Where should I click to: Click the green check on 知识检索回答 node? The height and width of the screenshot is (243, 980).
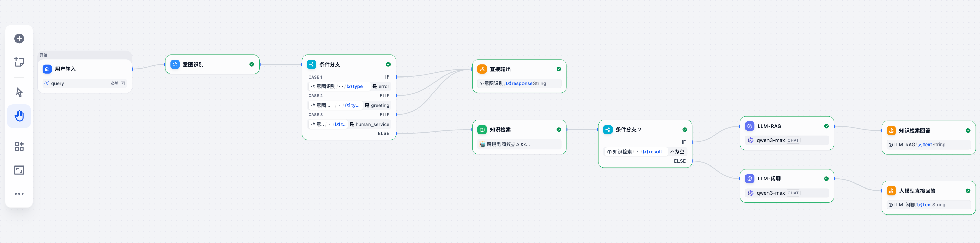pyautogui.click(x=968, y=130)
